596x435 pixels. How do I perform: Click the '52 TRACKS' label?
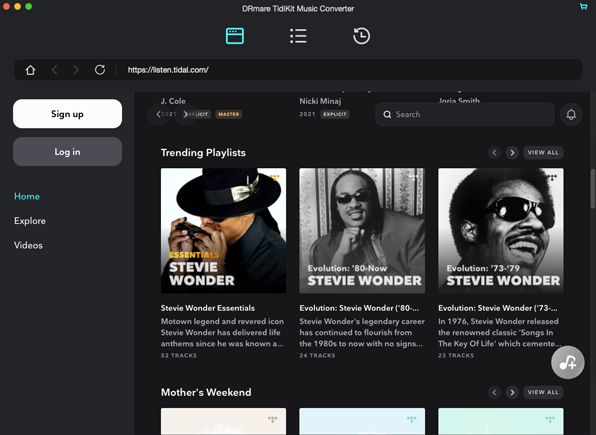[x=179, y=356]
